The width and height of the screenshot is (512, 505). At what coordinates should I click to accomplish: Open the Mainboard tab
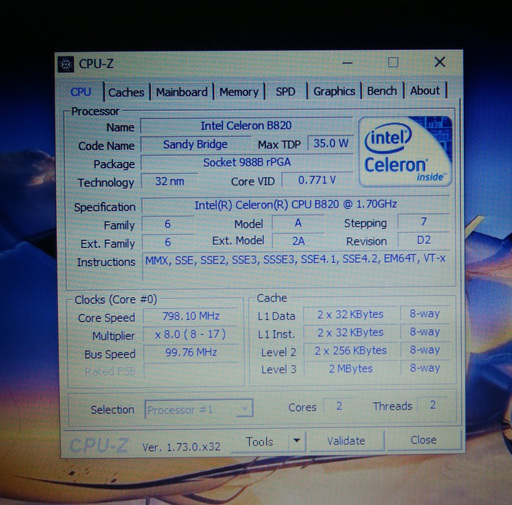182,92
